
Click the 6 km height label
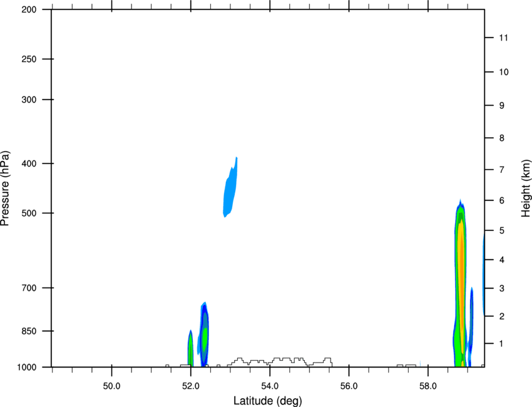501,200
